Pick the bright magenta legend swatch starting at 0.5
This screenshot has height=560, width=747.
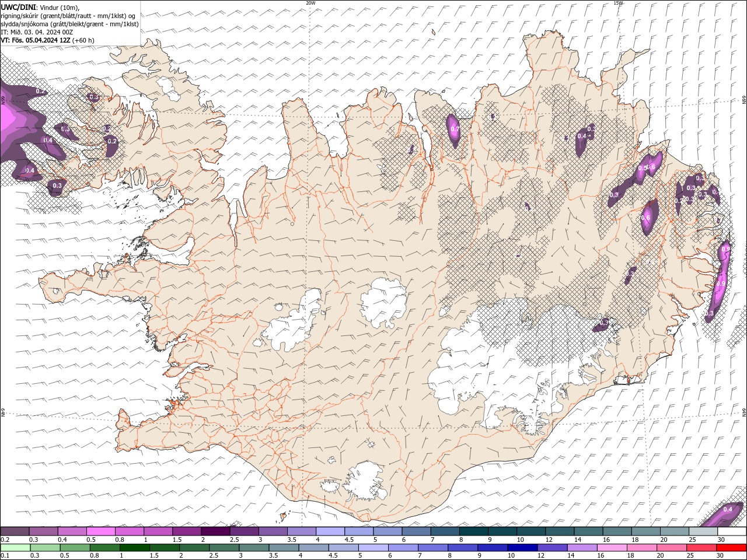coord(100,531)
